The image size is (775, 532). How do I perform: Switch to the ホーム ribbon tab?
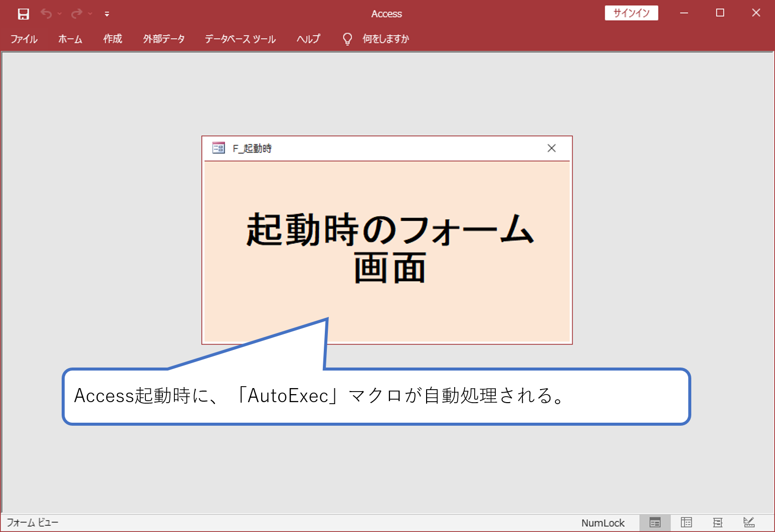click(70, 39)
